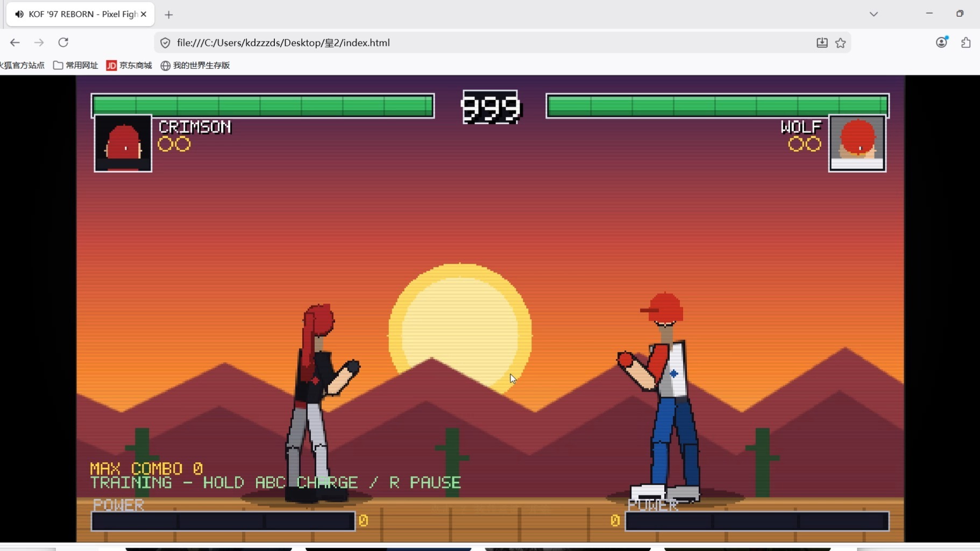
Task: Click the TRAINING hold ABC charge hint
Action: pos(275,483)
